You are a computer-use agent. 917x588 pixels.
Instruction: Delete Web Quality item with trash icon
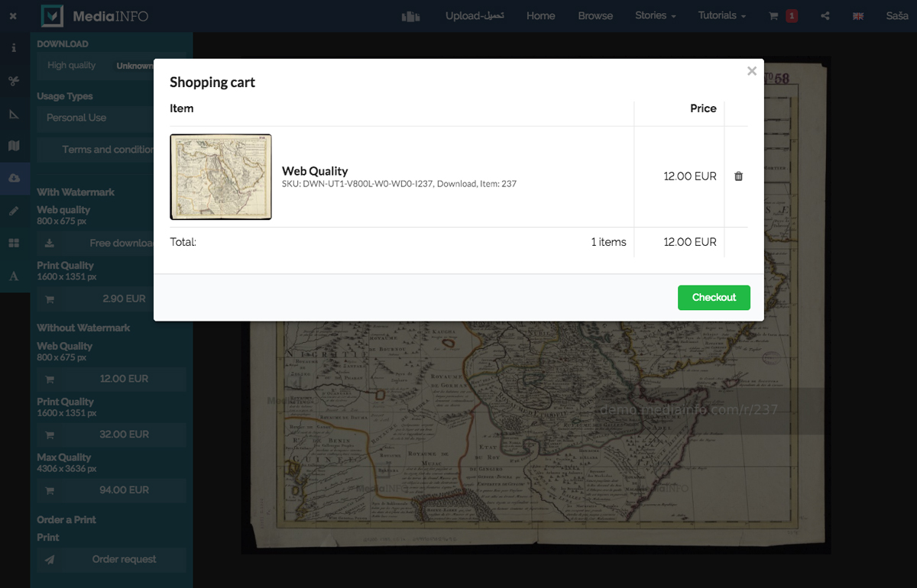tap(738, 176)
